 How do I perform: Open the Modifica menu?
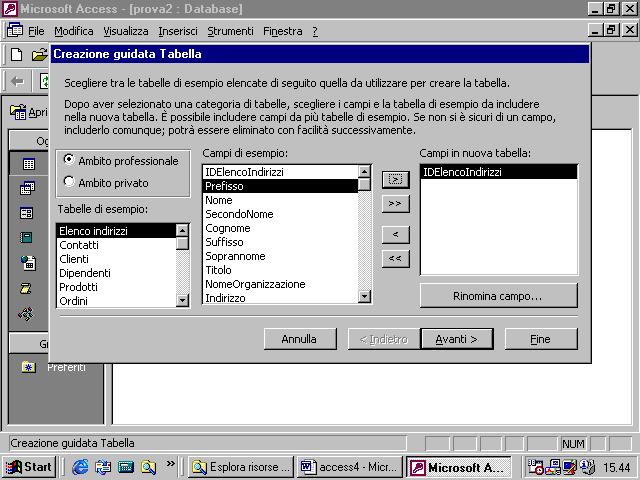point(74,31)
